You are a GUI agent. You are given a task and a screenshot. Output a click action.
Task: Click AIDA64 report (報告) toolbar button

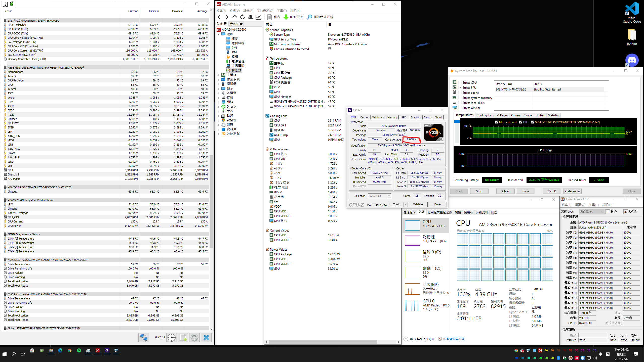[274, 17]
